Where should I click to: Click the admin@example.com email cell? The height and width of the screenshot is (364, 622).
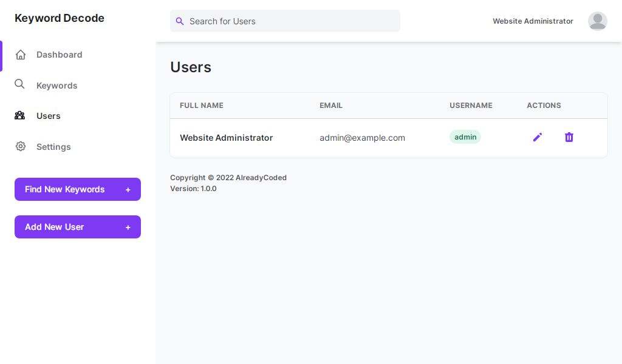pyautogui.click(x=362, y=138)
